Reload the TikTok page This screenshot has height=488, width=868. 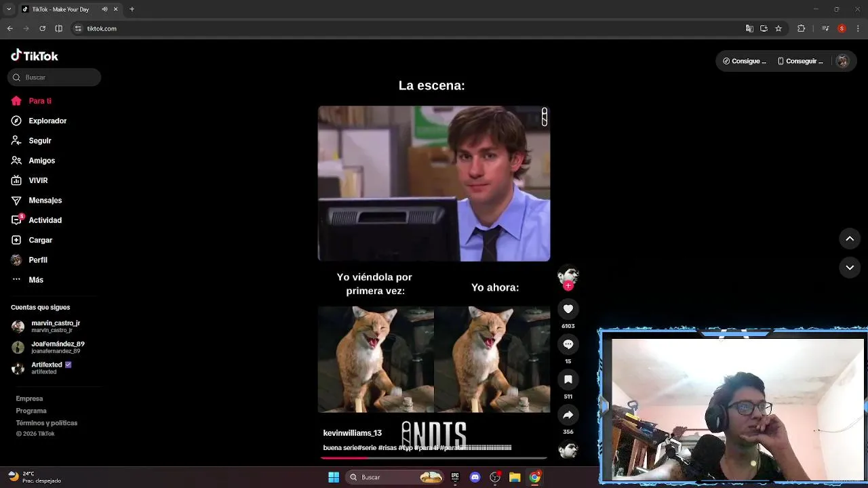tap(42, 28)
